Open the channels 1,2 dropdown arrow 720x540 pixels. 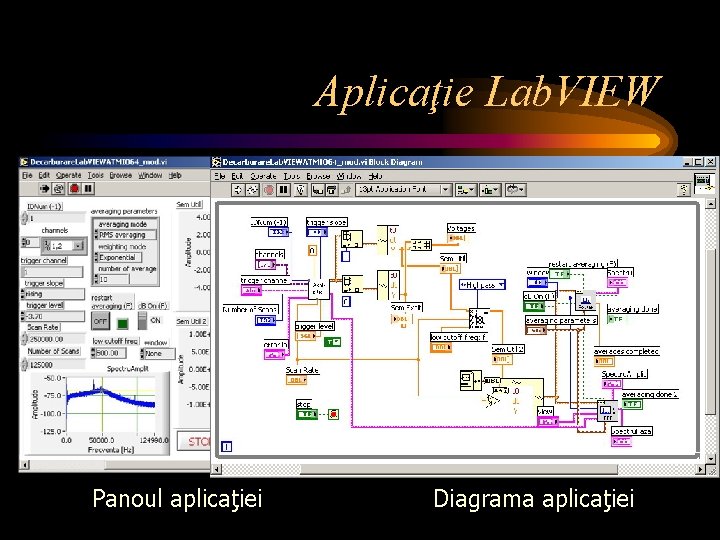point(79,246)
